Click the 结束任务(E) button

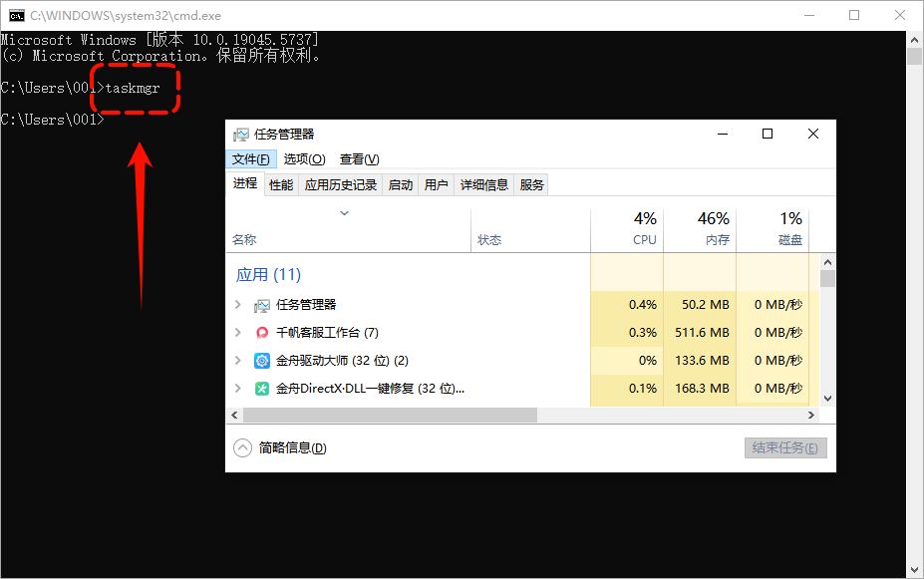[785, 448]
